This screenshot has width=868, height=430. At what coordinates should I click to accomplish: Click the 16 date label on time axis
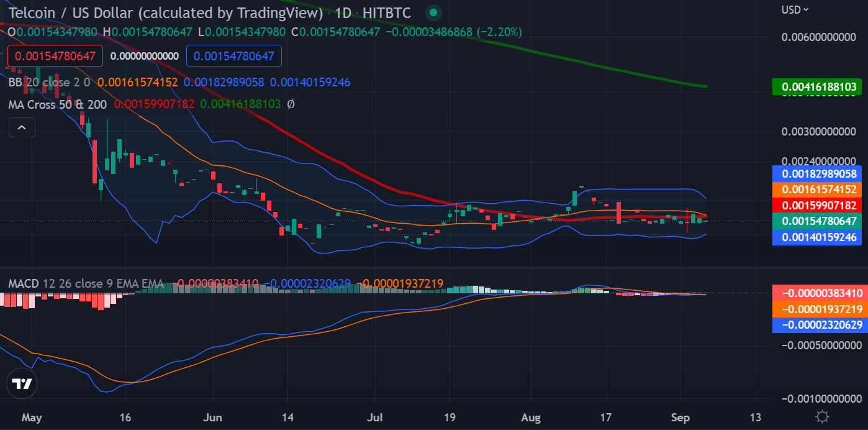pos(126,417)
